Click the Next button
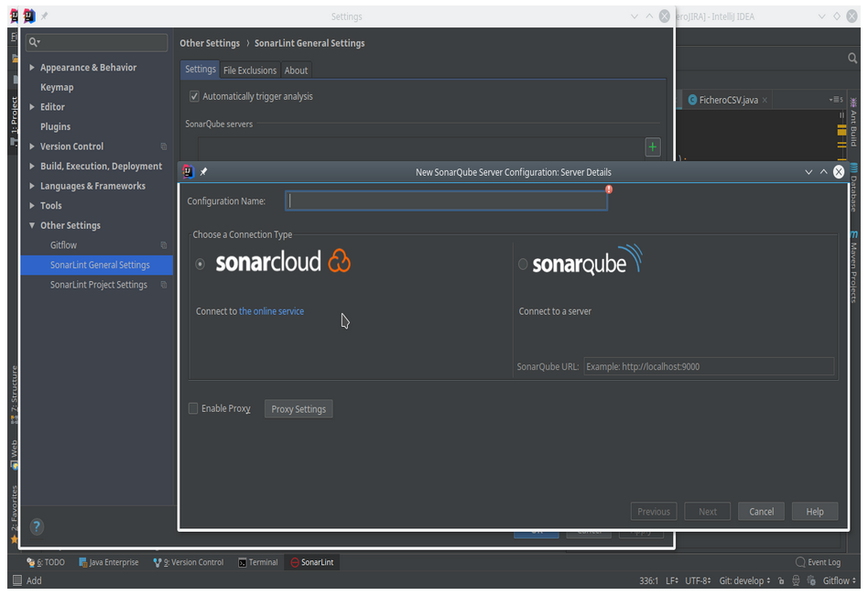 click(x=708, y=512)
